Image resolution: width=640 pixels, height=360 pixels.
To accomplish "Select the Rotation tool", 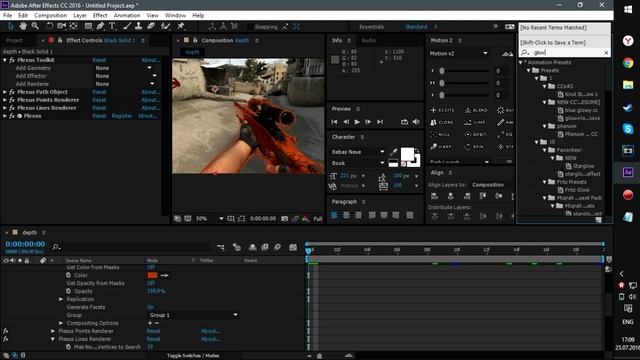I will pos(49,26).
